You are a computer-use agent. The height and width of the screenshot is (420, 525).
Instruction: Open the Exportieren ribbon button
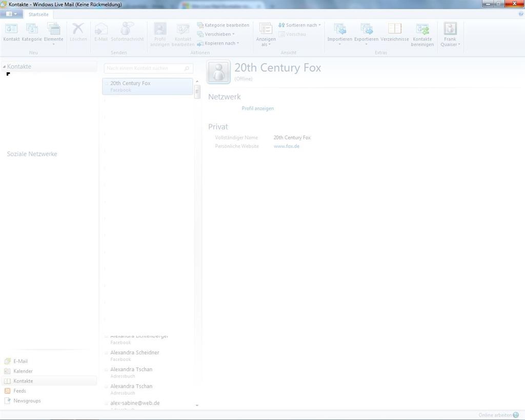point(366,33)
